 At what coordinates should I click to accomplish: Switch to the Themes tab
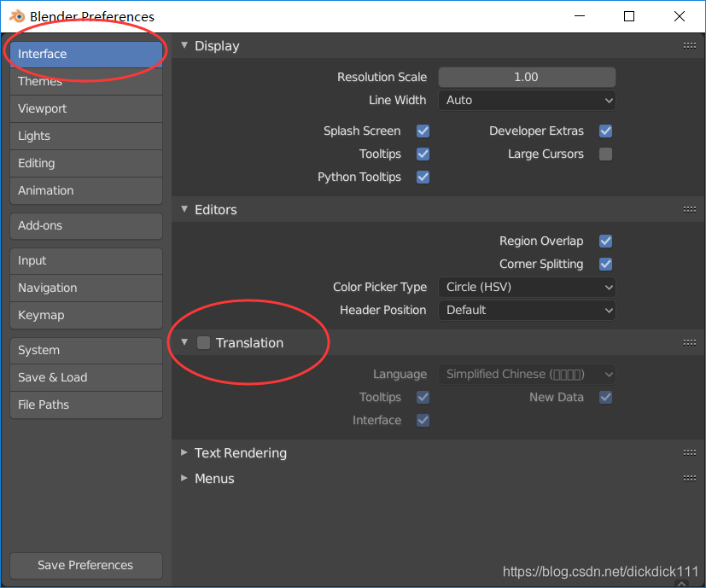[86, 81]
